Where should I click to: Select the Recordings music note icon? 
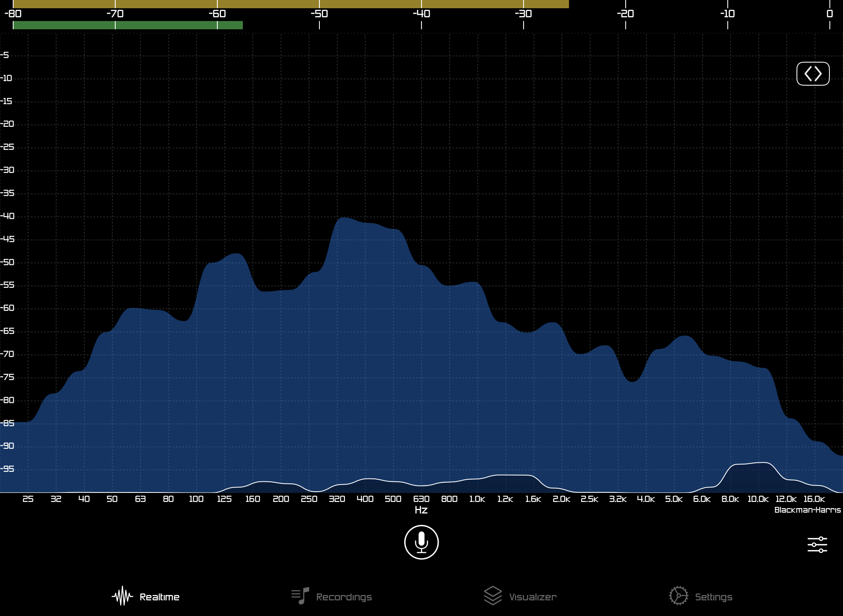[300, 596]
